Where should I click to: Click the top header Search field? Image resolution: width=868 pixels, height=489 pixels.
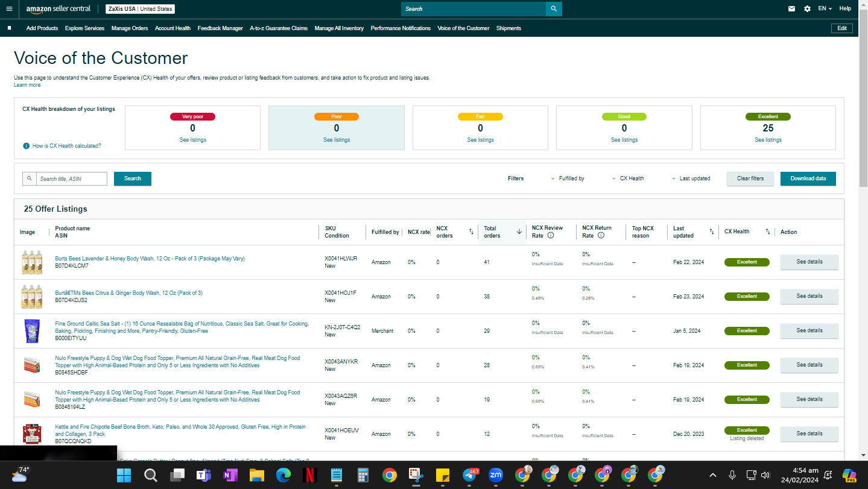pos(474,9)
